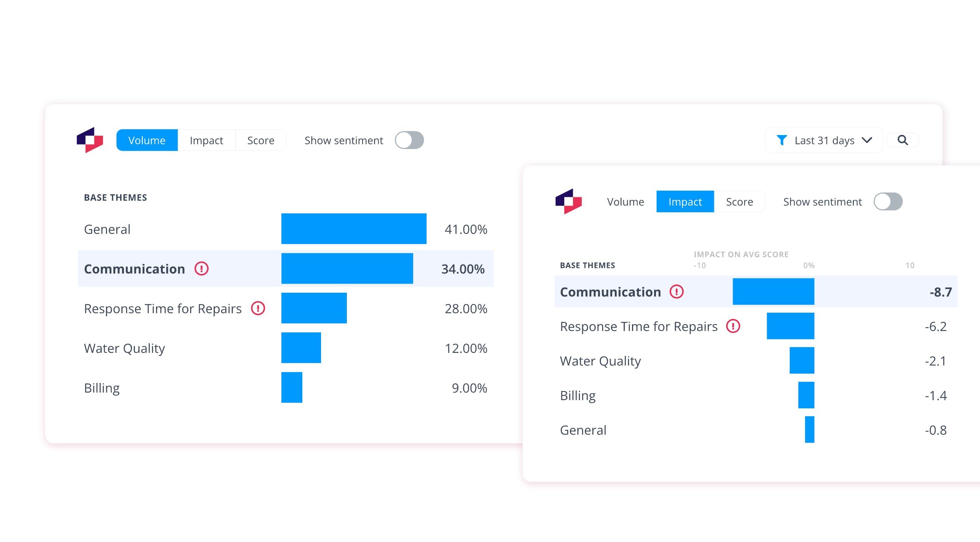Viewport: 980px width, 542px height.
Task: Click the General volume bar showing 41.00%
Action: click(354, 229)
